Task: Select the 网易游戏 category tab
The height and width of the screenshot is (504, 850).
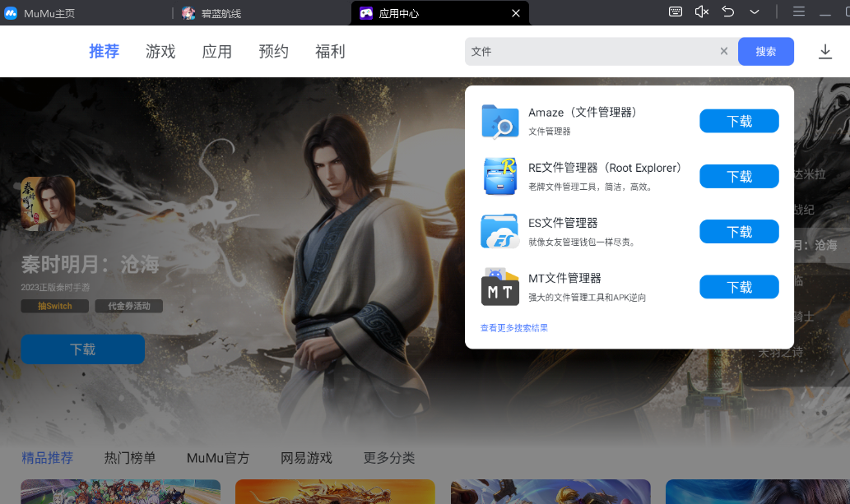Action: click(306, 458)
